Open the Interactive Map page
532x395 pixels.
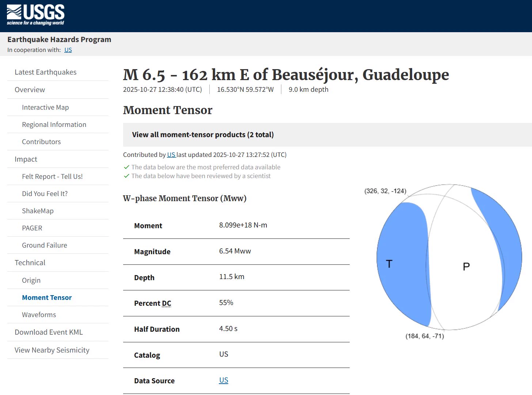coord(45,107)
